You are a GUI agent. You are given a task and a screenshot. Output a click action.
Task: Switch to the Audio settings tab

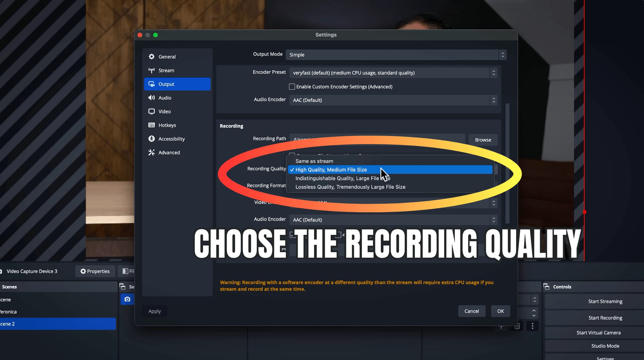click(177, 98)
